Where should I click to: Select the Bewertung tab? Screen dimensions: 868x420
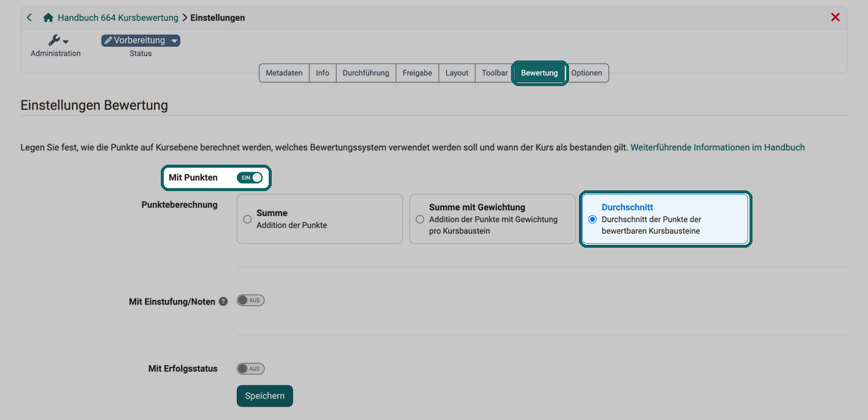click(x=539, y=73)
